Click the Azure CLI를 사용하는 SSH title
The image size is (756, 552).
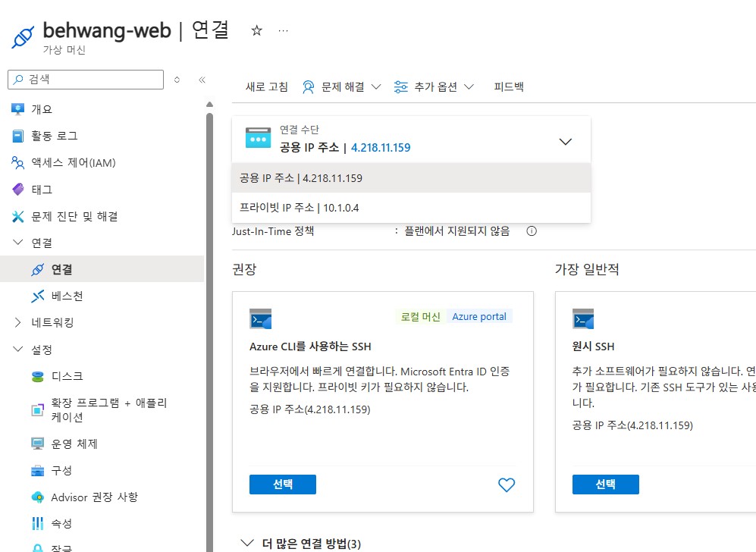point(310,347)
